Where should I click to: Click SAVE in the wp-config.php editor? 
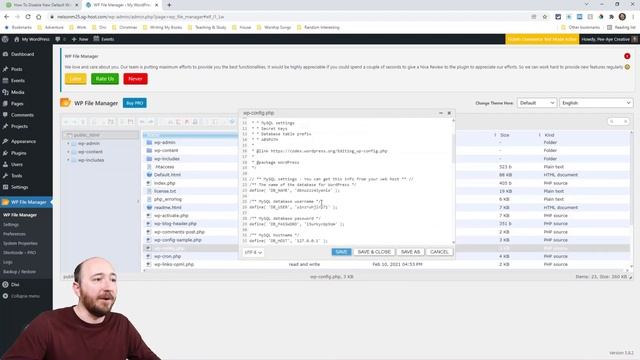pos(341,252)
